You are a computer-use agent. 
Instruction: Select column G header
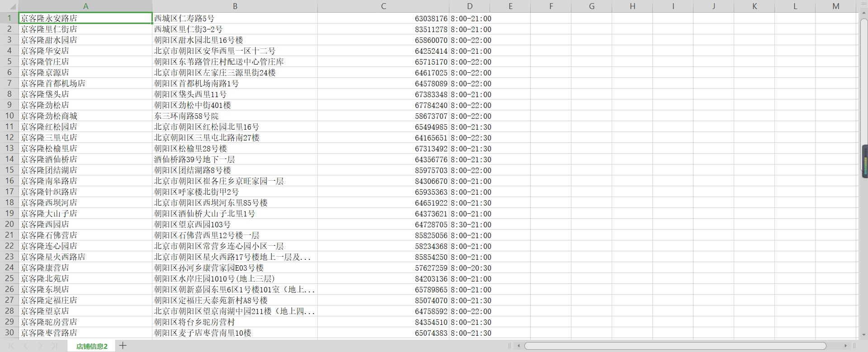point(592,6)
